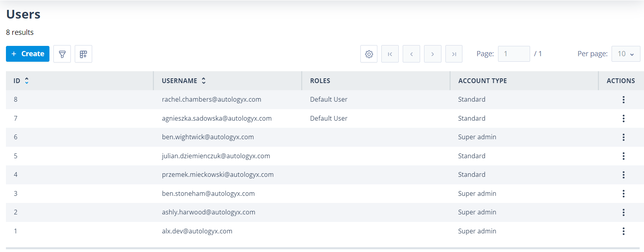Click the Page number input field

click(x=514, y=54)
